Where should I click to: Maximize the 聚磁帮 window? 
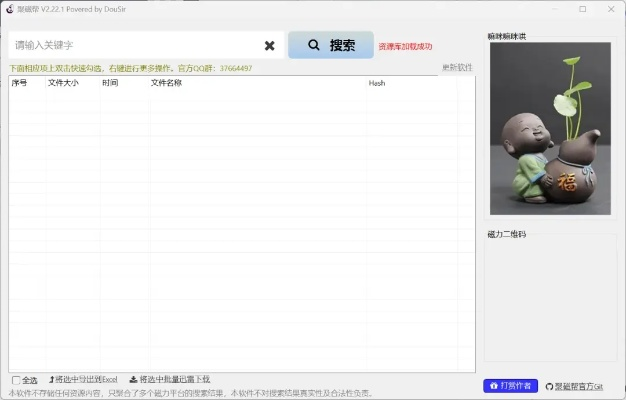click(583, 9)
